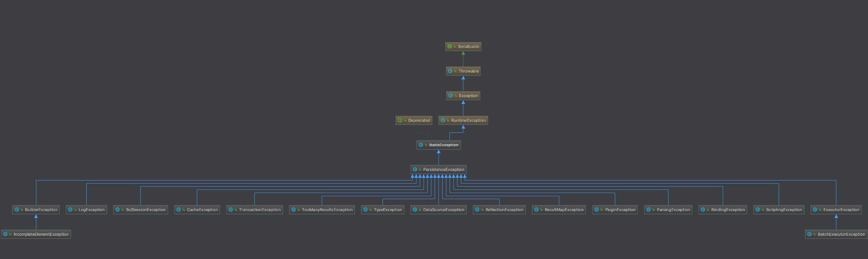Screen dimensions: 868x259
Task: Click the ScriptingException class icon
Action: [758, 209]
